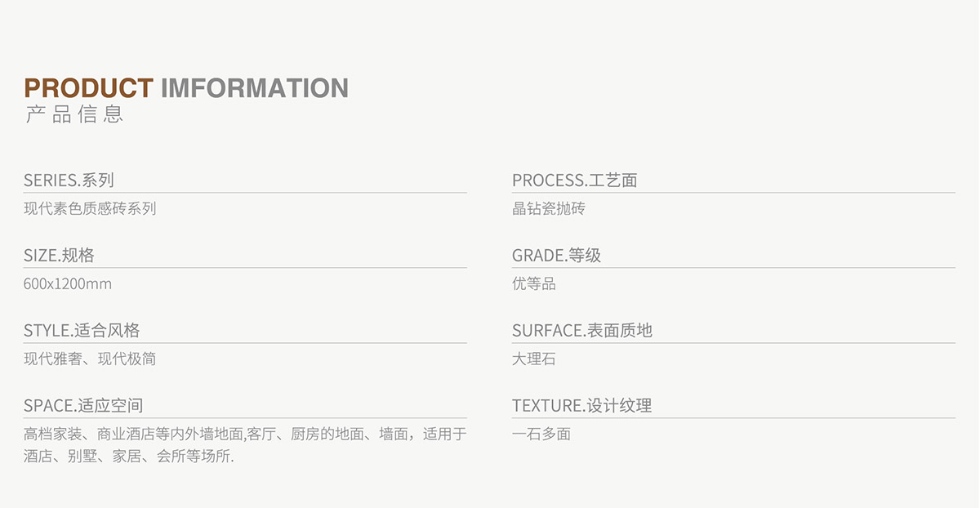Click the GRADE.等级 label
The height and width of the screenshot is (508, 980).
click(556, 256)
